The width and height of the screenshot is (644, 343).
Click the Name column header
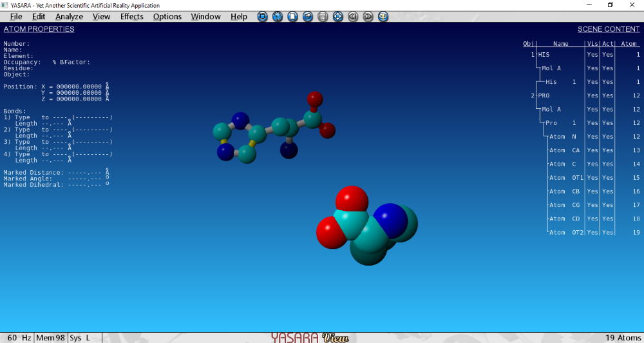(x=561, y=44)
